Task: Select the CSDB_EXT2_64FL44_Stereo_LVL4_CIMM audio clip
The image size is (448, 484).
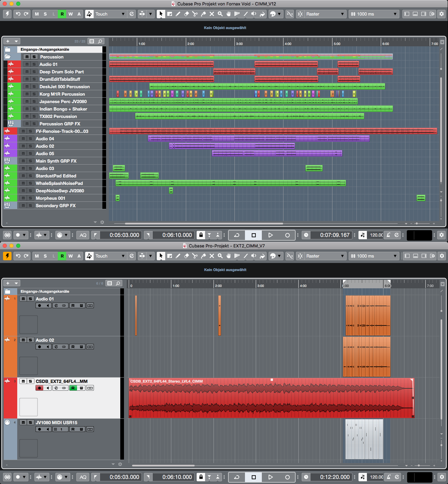Action: point(272,398)
